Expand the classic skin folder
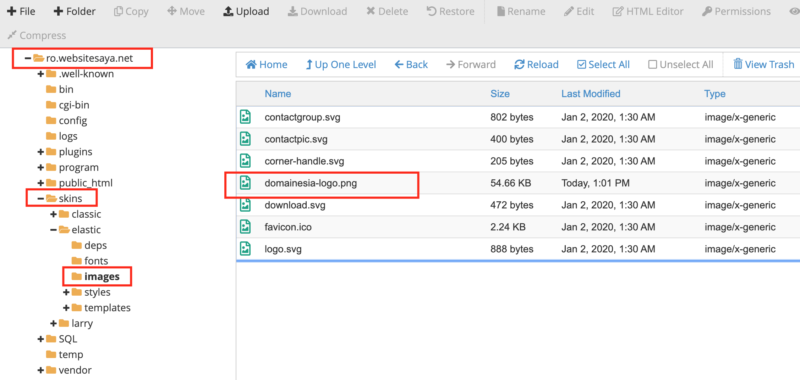800x380 pixels. (x=53, y=214)
